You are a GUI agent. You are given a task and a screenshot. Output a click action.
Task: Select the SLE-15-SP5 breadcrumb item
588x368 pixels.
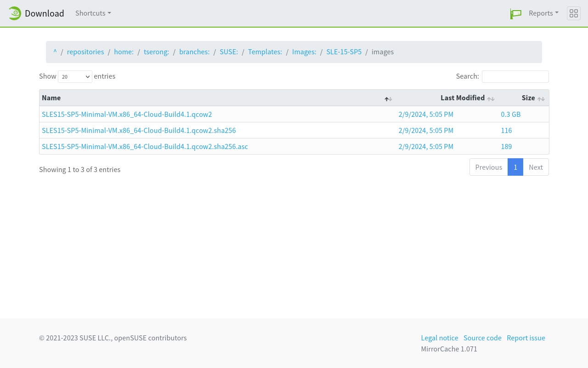click(344, 52)
